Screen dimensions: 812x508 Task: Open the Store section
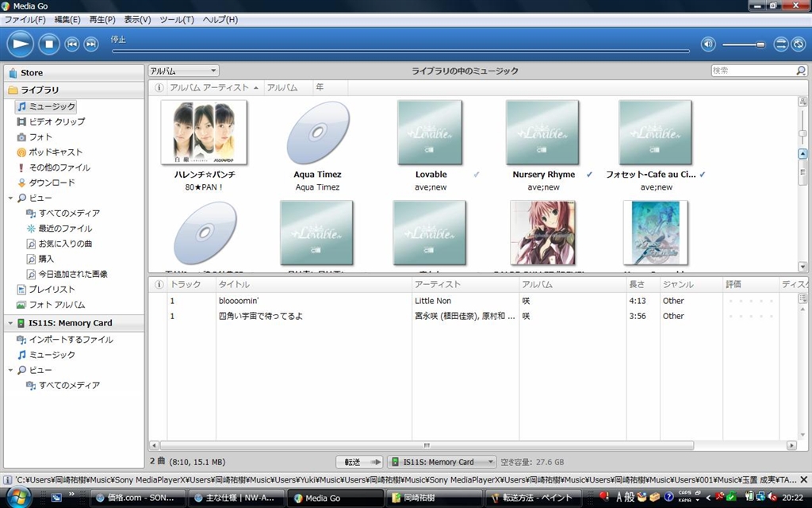tap(74, 72)
